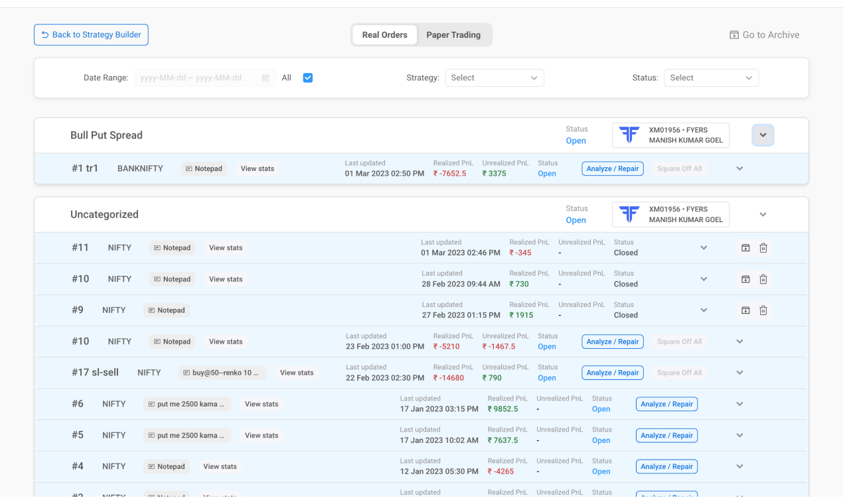Click the Date Range input field

pos(205,78)
